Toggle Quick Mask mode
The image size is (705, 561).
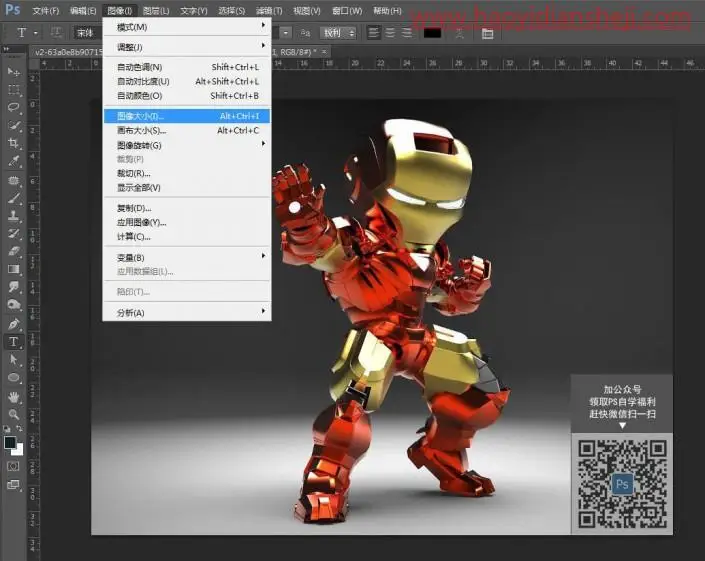coord(13,466)
